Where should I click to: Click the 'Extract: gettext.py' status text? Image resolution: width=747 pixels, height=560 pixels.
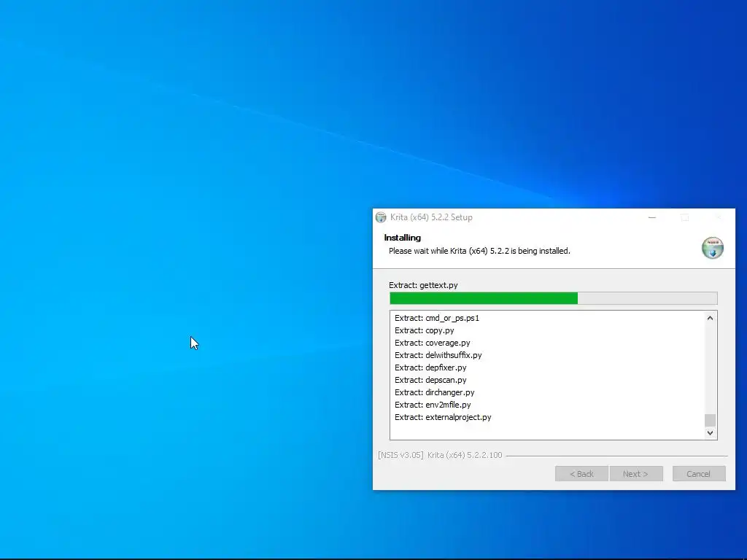pyautogui.click(x=423, y=285)
